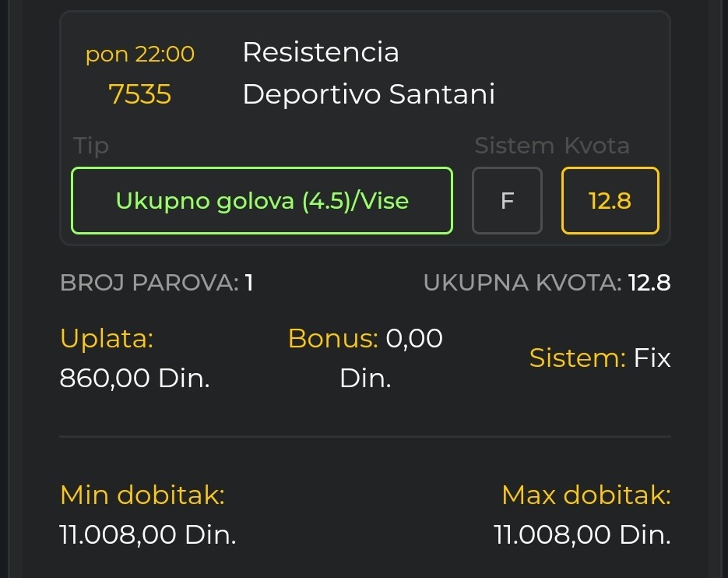Click the Sistem column label

pos(514,146)
